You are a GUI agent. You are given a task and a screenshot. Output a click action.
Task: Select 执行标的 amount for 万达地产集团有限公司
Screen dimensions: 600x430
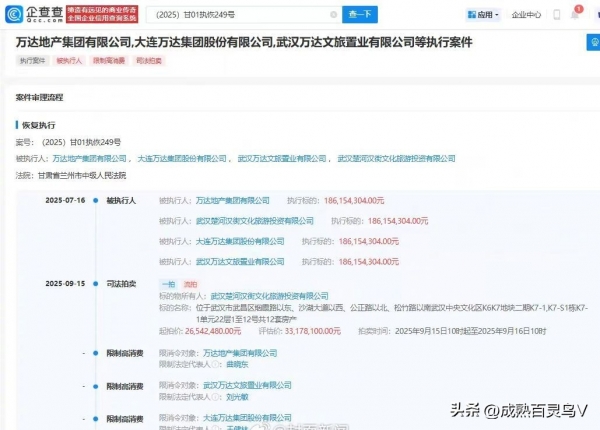coord(354,200)
